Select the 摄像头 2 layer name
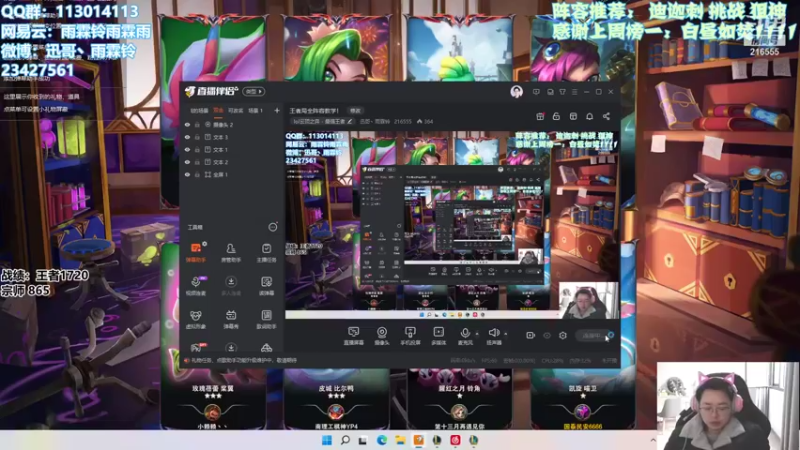Screen dimensions: 800x450 pyautogui.click(x=223, y=124)
